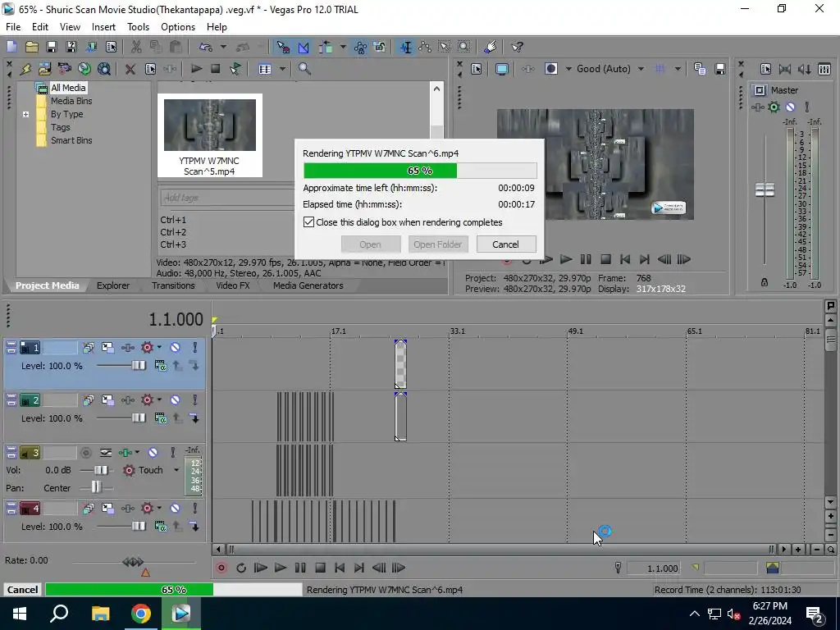Click the What's This help icon
The height and width of the screenshot is (630, 840).
click(517, 47)
